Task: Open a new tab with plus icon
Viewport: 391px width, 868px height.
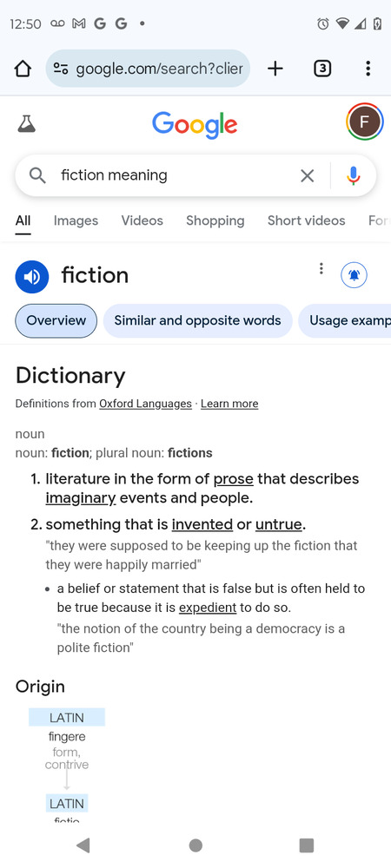Action: coord(275,69)
